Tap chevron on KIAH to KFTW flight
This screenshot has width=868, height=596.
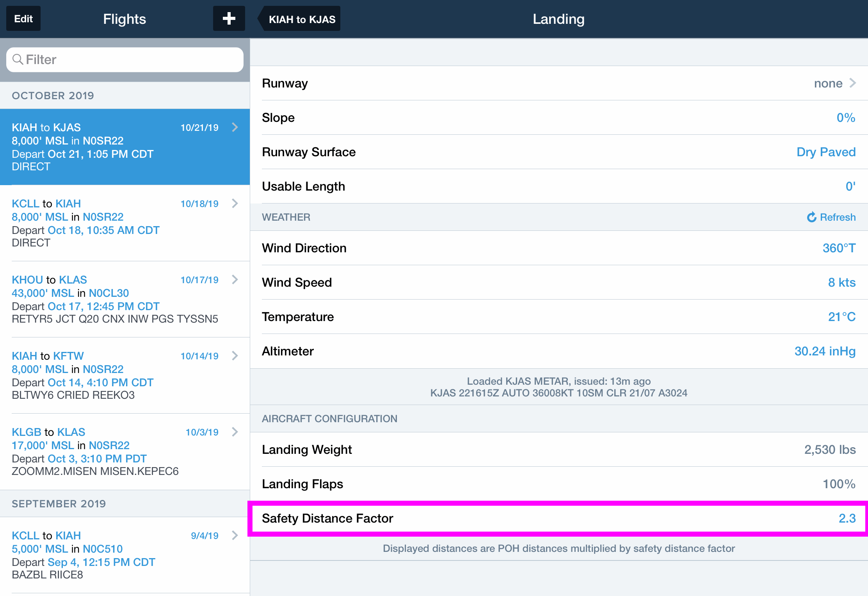coord(235,356)
